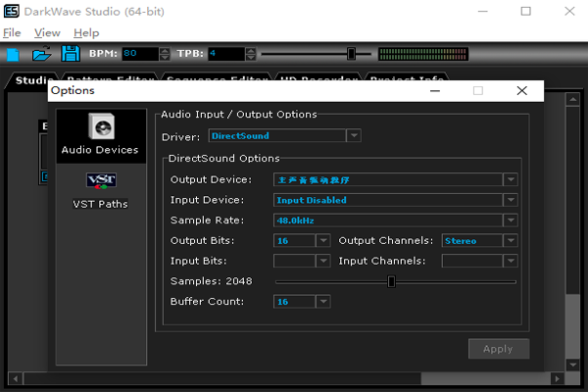
Task: Open the VST Paths icon
Action: pyautogui.click(x=101, y=180)
